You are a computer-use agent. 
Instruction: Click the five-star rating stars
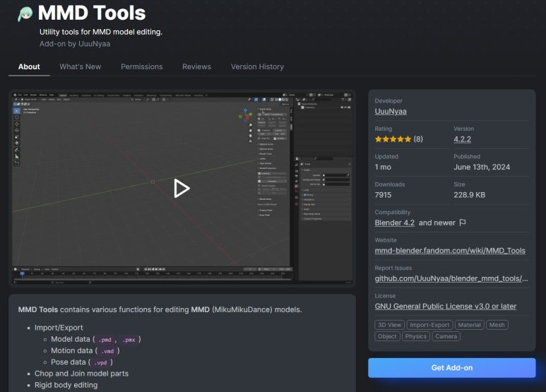click(393, 139)
